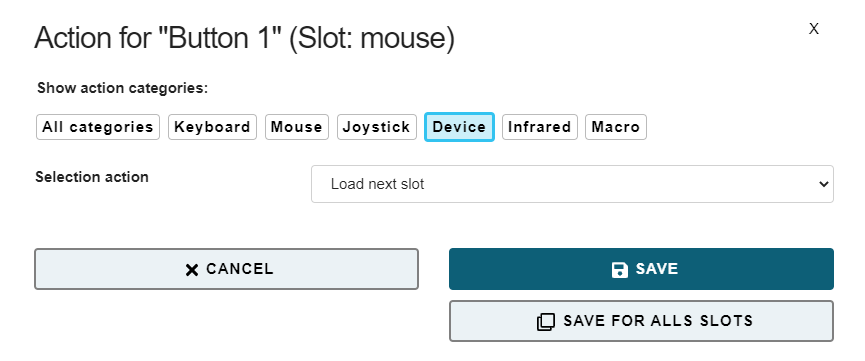
Task: Click the "Show action categories:" label
Action: (122, 88)
